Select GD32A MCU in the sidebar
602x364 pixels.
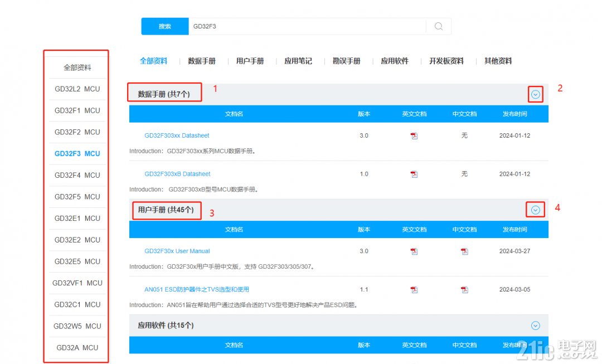(77, 347)
